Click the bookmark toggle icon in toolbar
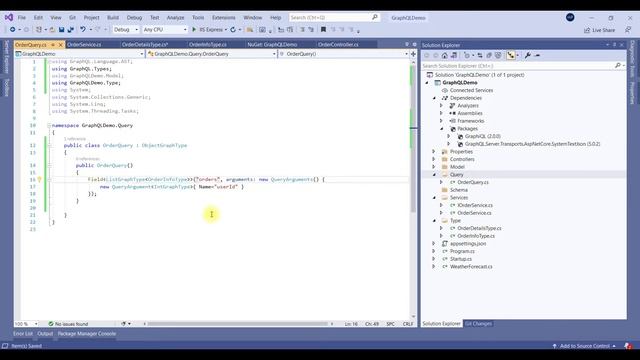This screenshot has height=360, width=640. coord(323,30)
